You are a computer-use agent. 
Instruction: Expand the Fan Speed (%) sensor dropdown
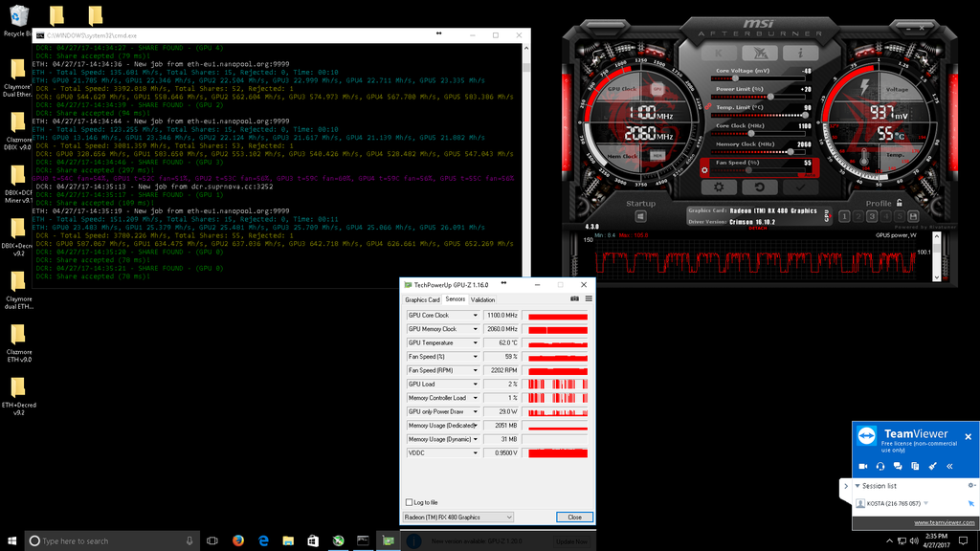pyautogui.click(x=475, y=357)
